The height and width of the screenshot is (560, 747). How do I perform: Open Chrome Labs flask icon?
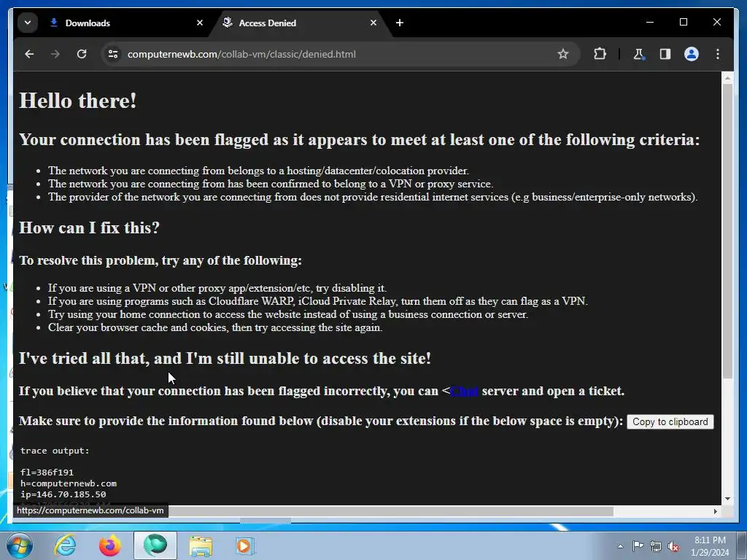tap(639, 54)
